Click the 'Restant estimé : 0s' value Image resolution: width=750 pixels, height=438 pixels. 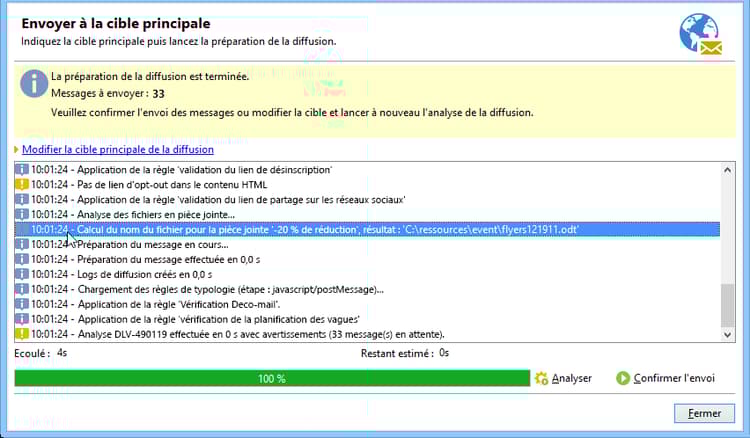[405, 353]
